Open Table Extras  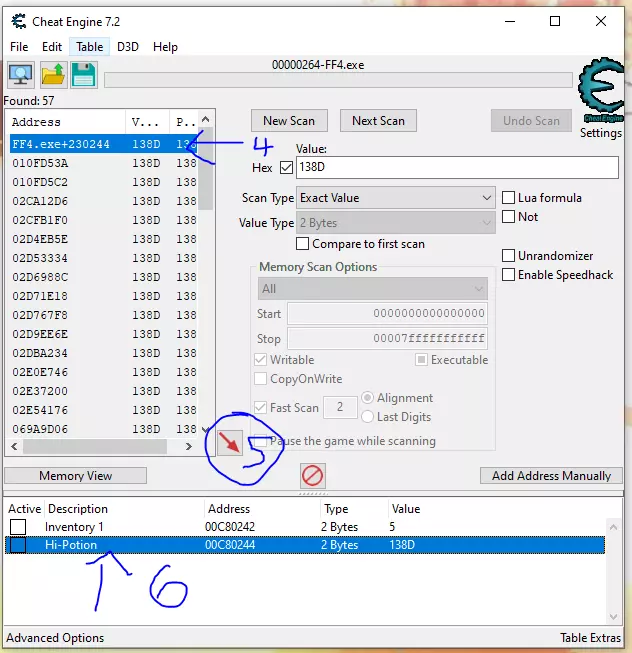tap(590, 638)
